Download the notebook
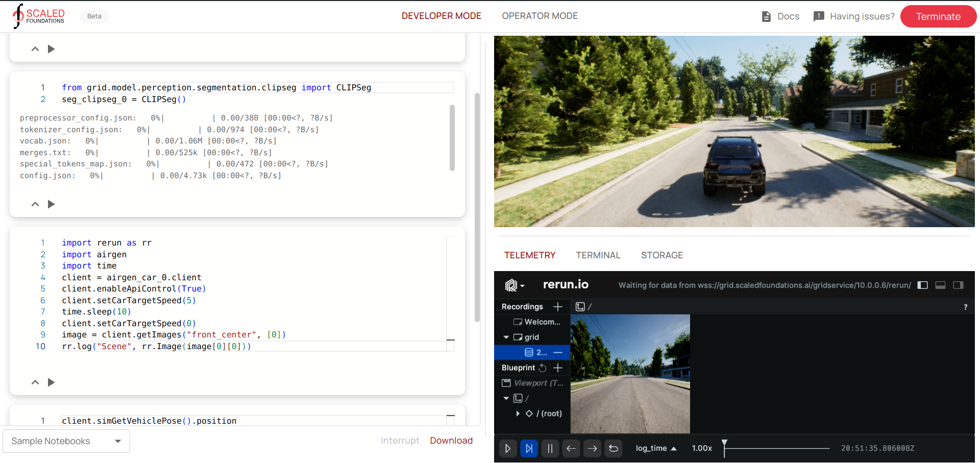Screen dimensions: 980x463 451,441
